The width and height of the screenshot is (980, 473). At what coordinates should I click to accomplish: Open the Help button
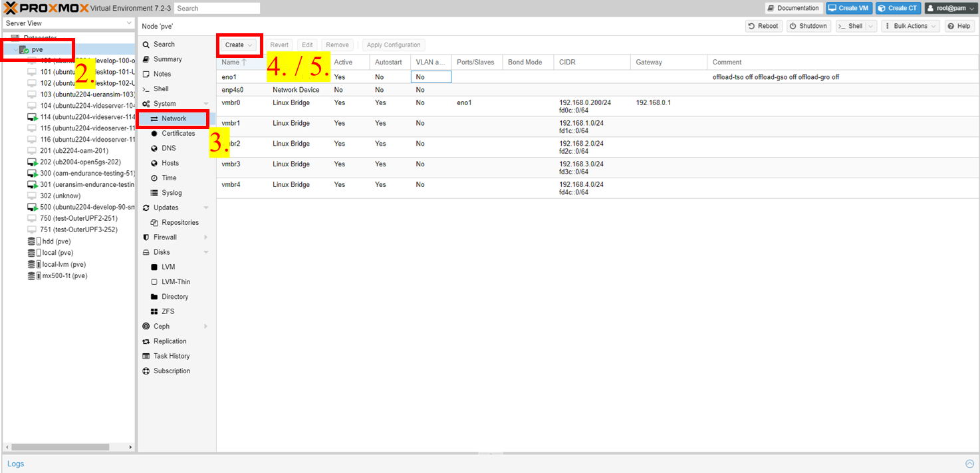coord(959,26)
